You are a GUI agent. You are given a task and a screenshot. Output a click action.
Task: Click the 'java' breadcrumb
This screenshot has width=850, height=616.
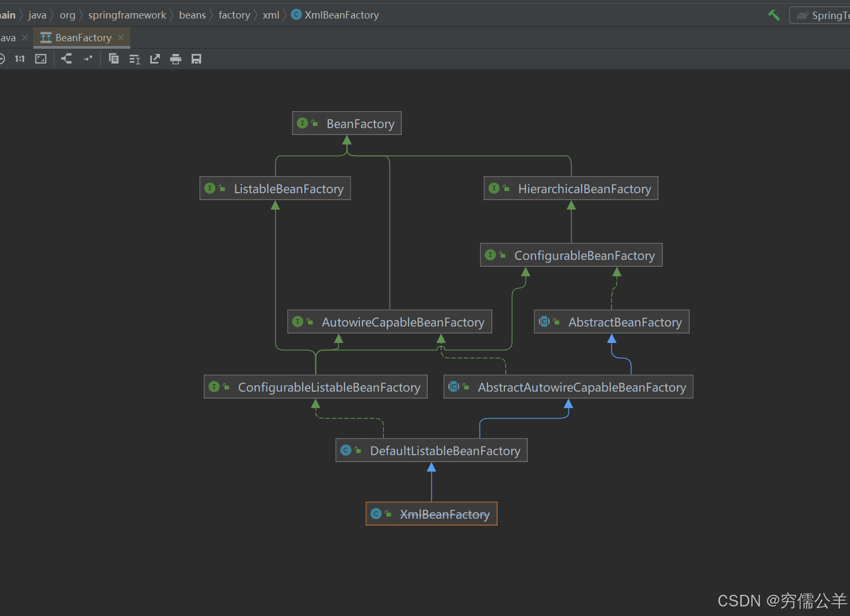37,15
